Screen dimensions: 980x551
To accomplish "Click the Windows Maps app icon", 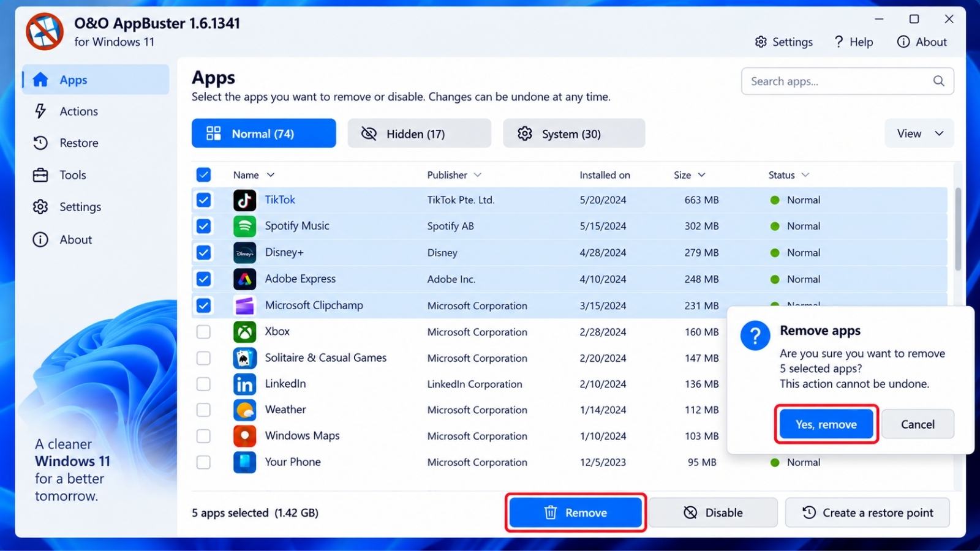I will 244,436.
